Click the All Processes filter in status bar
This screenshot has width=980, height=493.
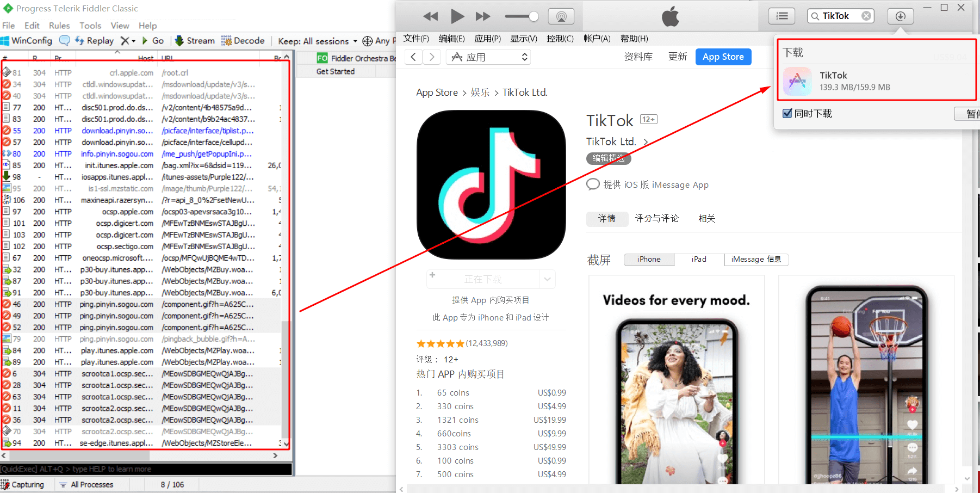point(86,484)
